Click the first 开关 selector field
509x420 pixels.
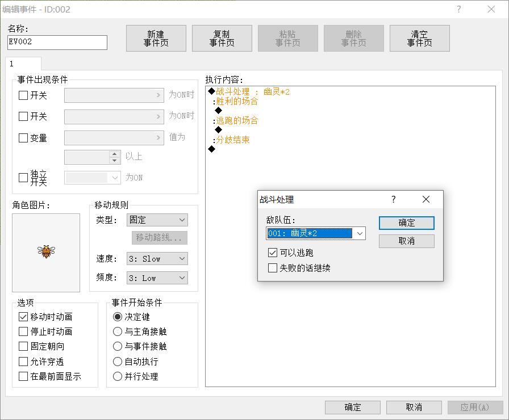[114, 95]
